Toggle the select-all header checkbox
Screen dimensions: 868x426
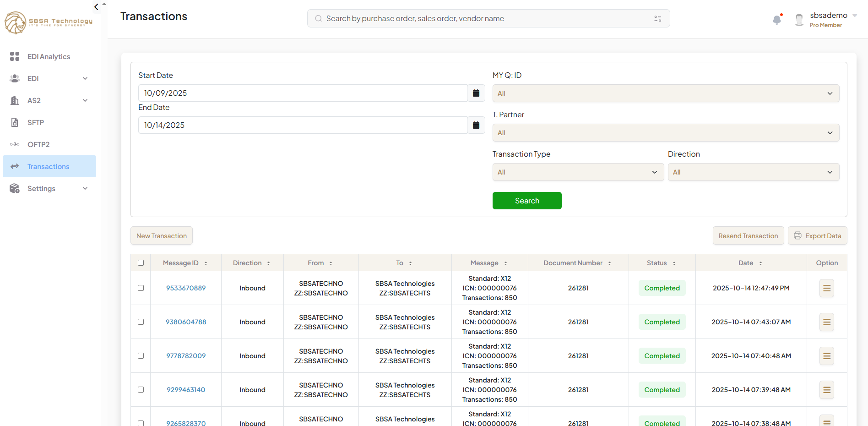(x=141, y=262)
